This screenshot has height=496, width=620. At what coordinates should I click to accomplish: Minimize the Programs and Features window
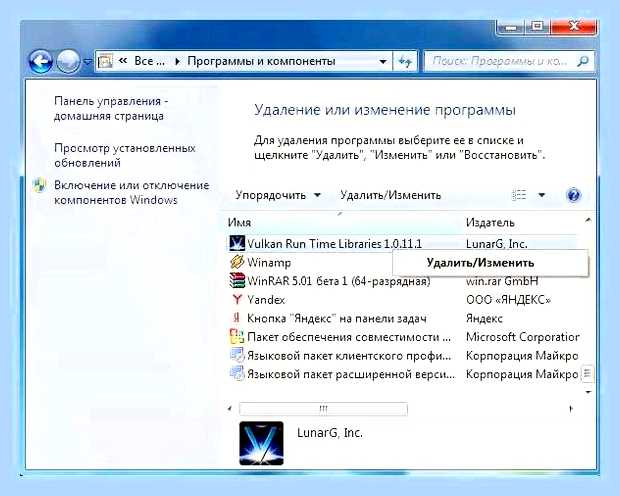click(x=511, y=28)
